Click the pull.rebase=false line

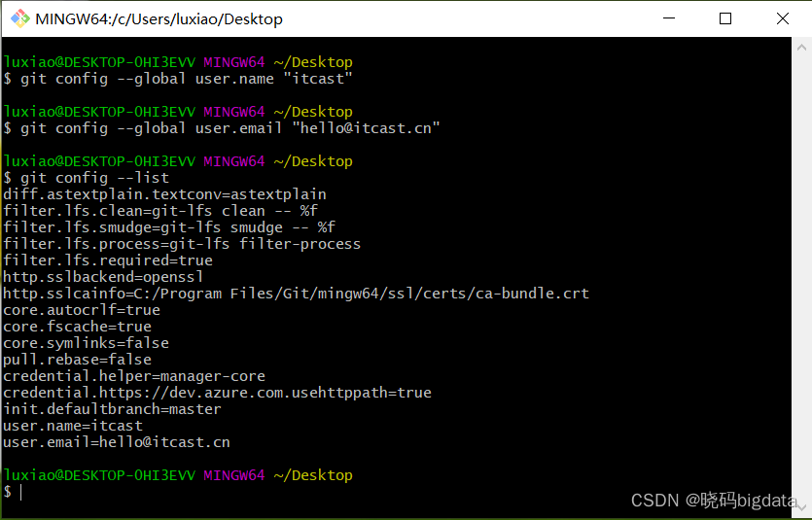click(77, 360)
